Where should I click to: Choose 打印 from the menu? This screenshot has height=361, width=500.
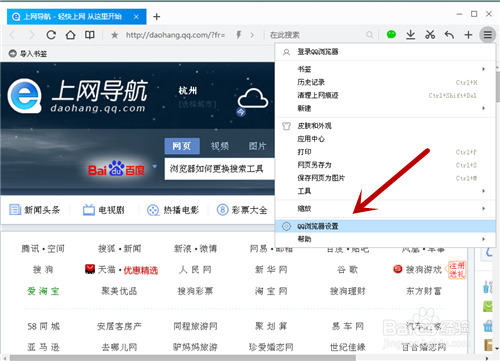(385, 152)
